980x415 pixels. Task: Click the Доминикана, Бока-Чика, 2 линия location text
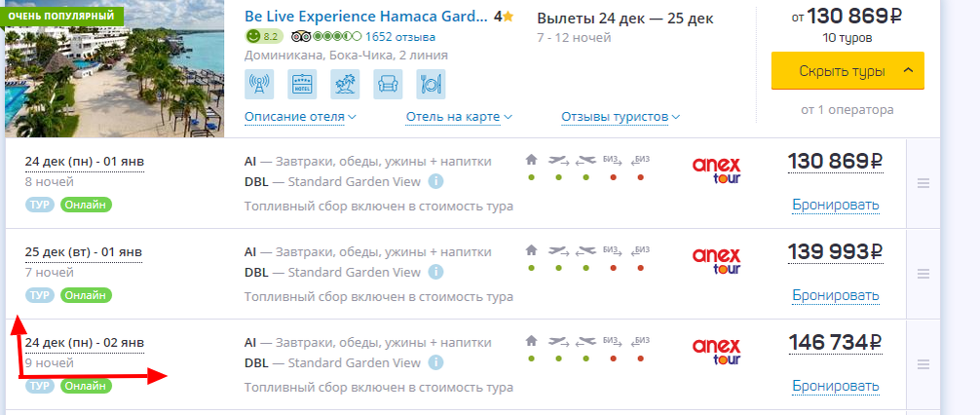346,55
